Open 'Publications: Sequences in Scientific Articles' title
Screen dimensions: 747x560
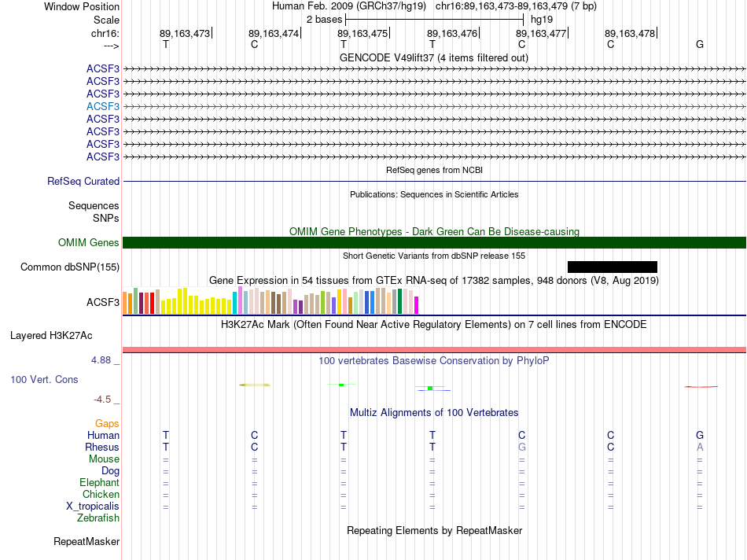pyautogui.click(x=434, y=194)
